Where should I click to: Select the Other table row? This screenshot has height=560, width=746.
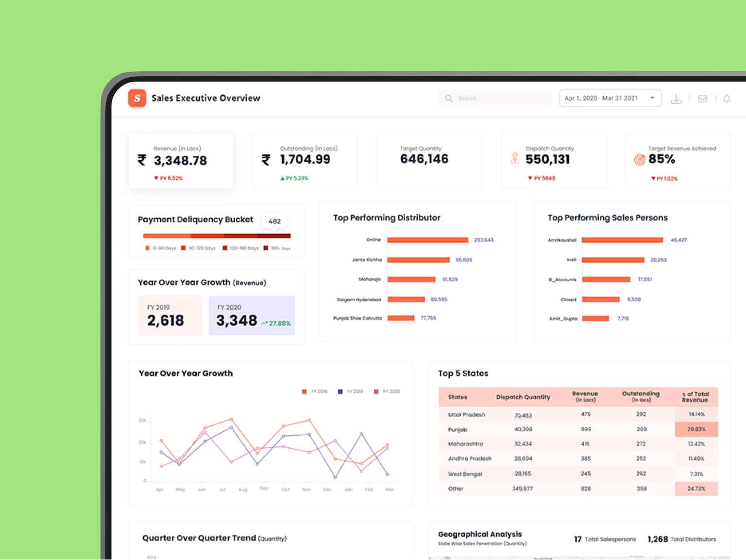578,489
